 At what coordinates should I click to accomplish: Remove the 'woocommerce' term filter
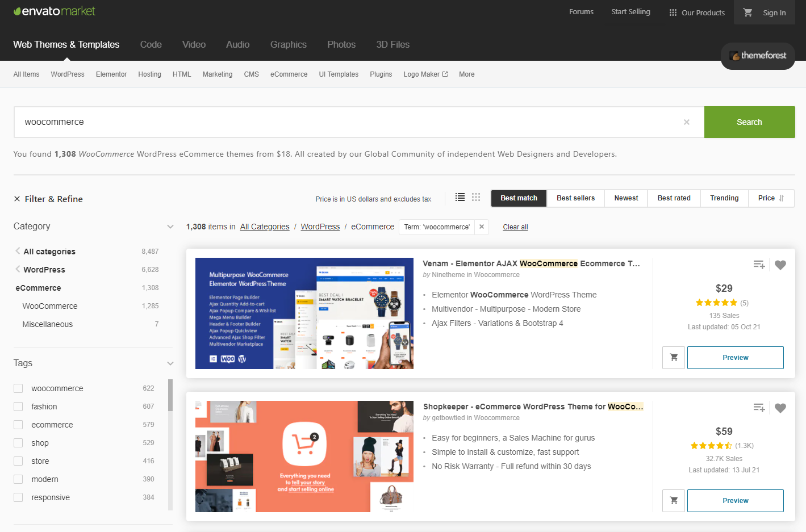point(482,227)
